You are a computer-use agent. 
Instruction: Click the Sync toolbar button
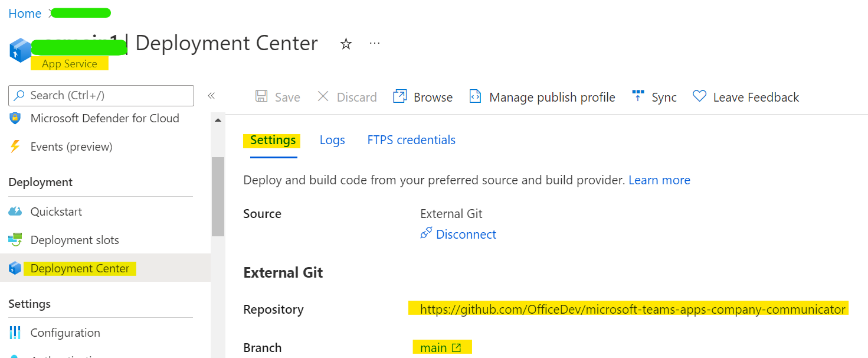[x=654, y=97]
